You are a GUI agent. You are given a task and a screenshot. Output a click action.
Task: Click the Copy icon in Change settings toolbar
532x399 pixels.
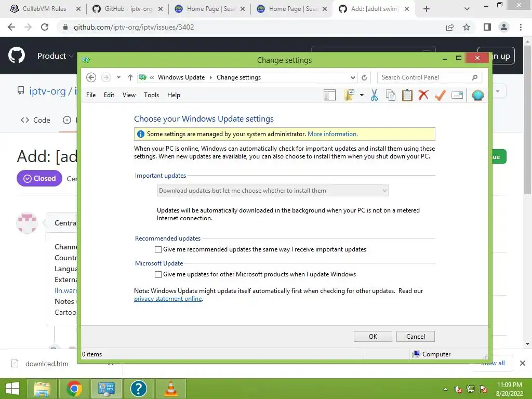pyautogui.click(x=391, y=96)
